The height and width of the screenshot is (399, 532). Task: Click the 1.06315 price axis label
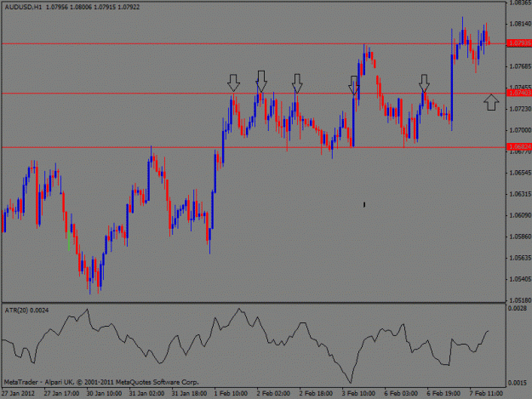(520, 194)
